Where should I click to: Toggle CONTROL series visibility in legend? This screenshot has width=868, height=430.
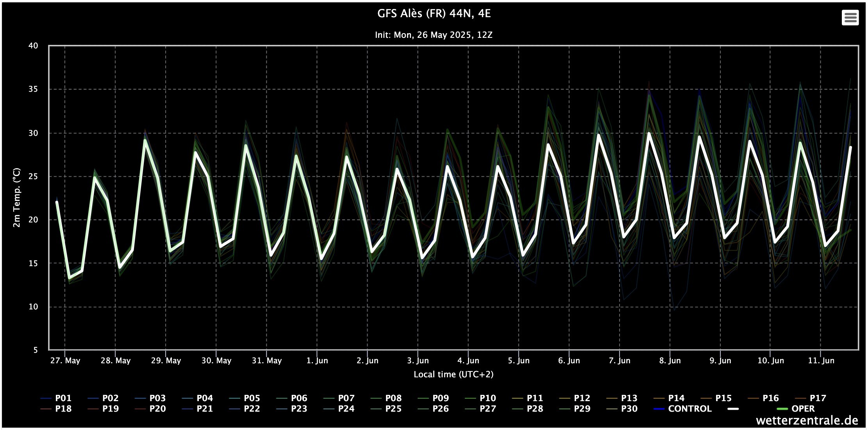689,409
